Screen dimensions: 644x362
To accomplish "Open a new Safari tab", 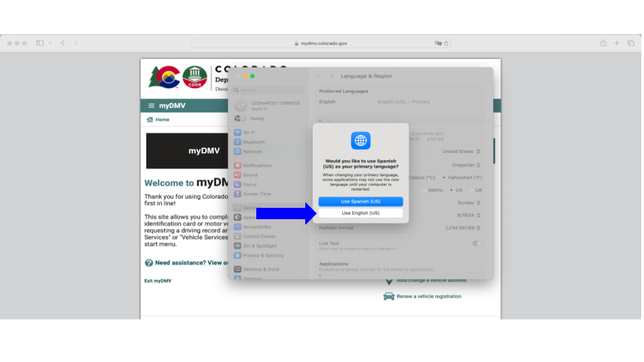I will coord(616,43).
